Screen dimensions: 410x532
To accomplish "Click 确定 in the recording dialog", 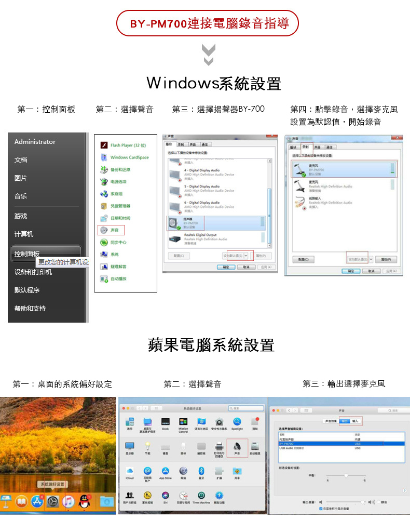I will point(351,271).
